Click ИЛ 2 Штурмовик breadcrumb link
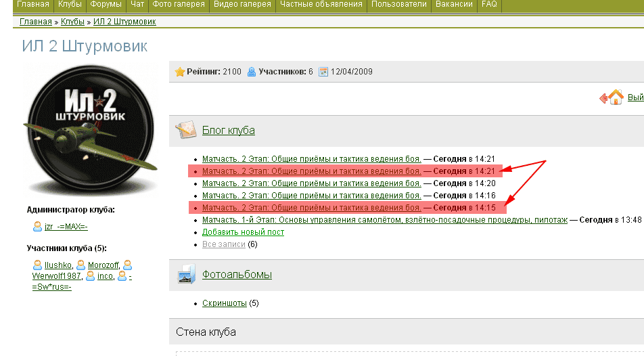644x356 pixels. click(124, 22)
